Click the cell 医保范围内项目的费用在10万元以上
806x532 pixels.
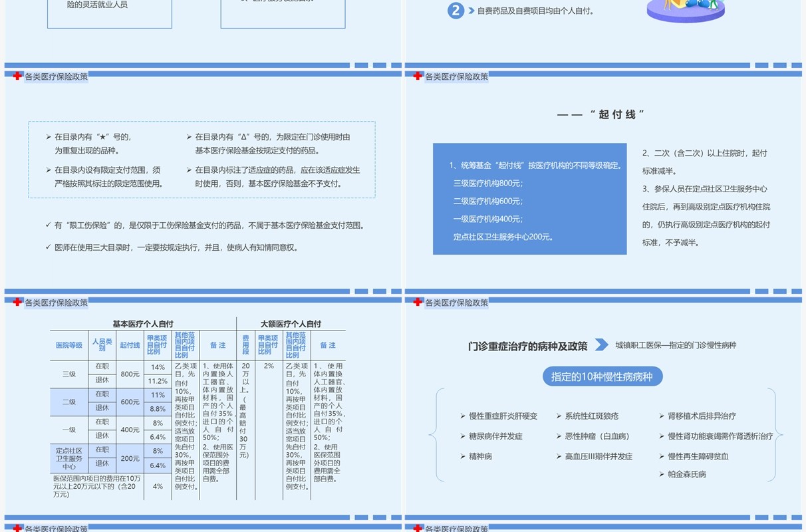coord(97,486)
